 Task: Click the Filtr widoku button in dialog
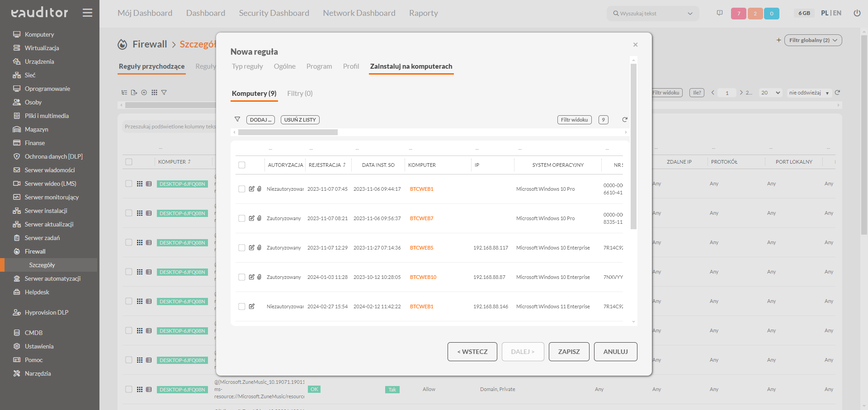point(575,120)
